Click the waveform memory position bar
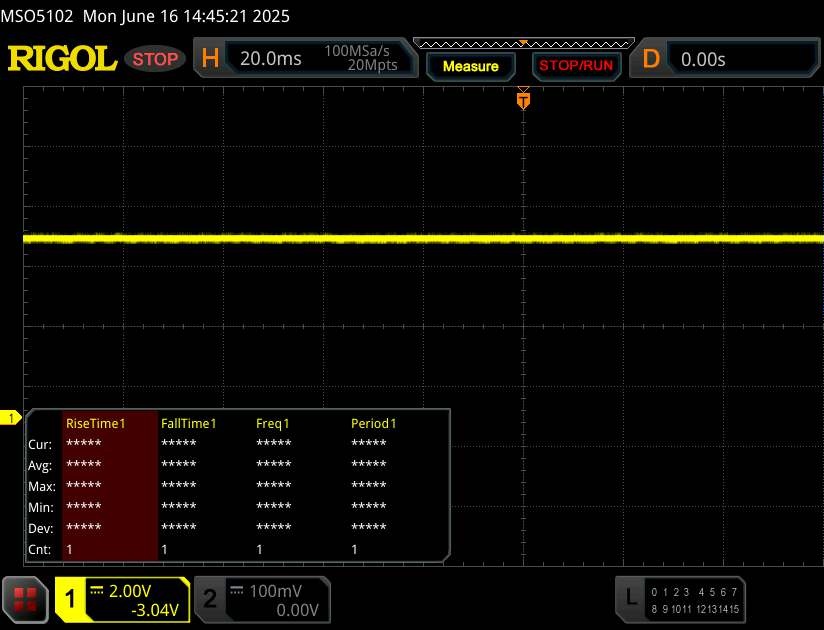Screen dimensions: 824x630 [x=524, y=44]
